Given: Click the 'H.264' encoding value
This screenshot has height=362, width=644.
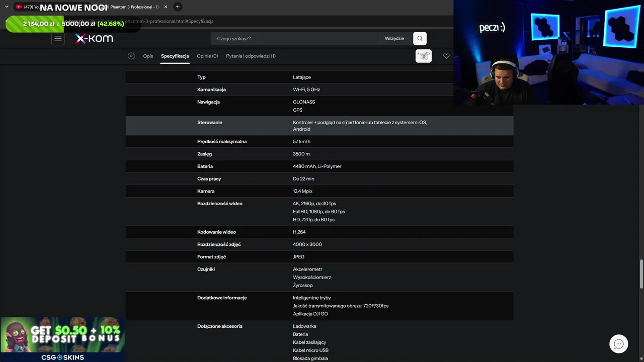Looking at the screenshot, I should point(299,232).
